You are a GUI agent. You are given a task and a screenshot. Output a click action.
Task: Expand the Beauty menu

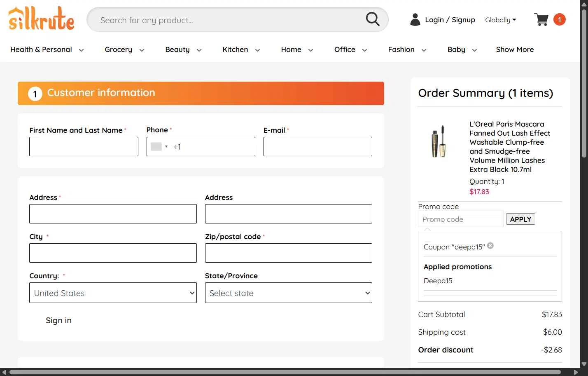point(183,49)
